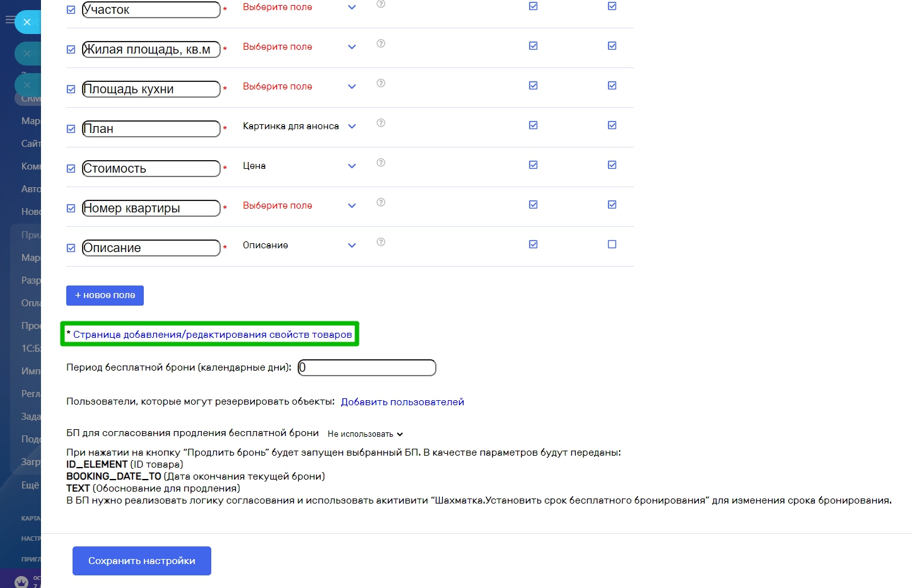Toggle the checkbox before Площадь кухни
This screenshot has height=588, width=912.
[71, 89]
